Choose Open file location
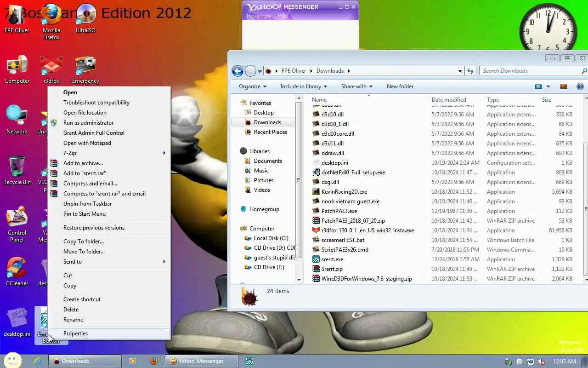The width and height of the screenshot is (588, 368). pyautogui.click(x=109, y=113)
